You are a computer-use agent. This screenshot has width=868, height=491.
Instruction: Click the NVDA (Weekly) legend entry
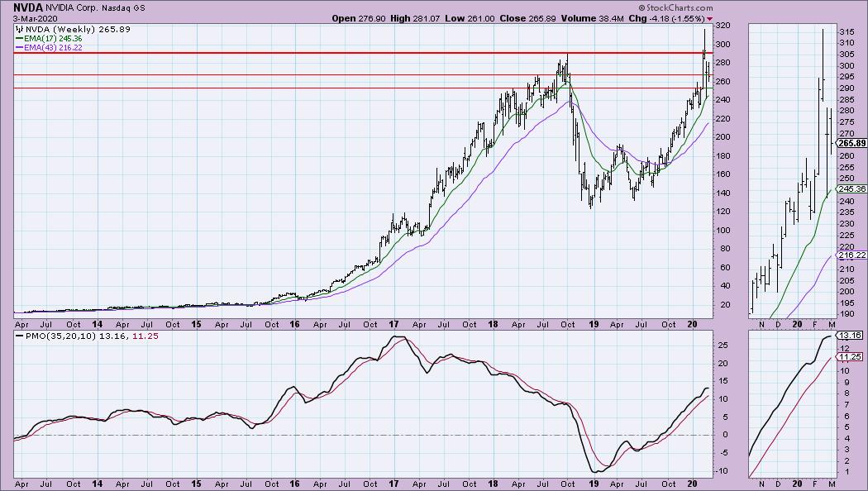click(x=73, y=29)
